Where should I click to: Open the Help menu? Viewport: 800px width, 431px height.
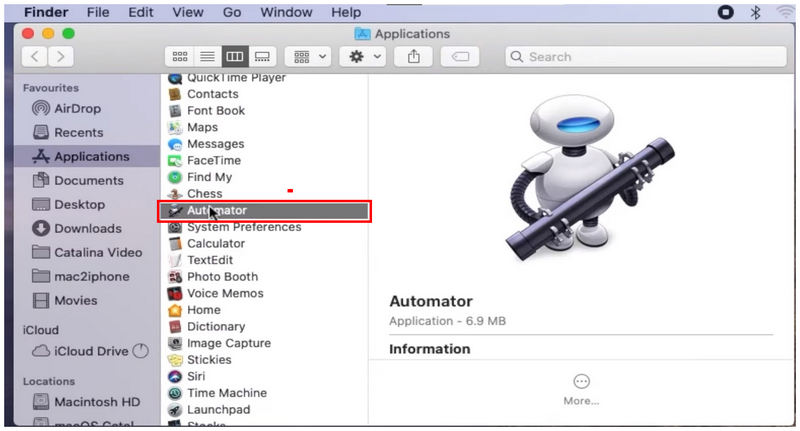(346, 12)
